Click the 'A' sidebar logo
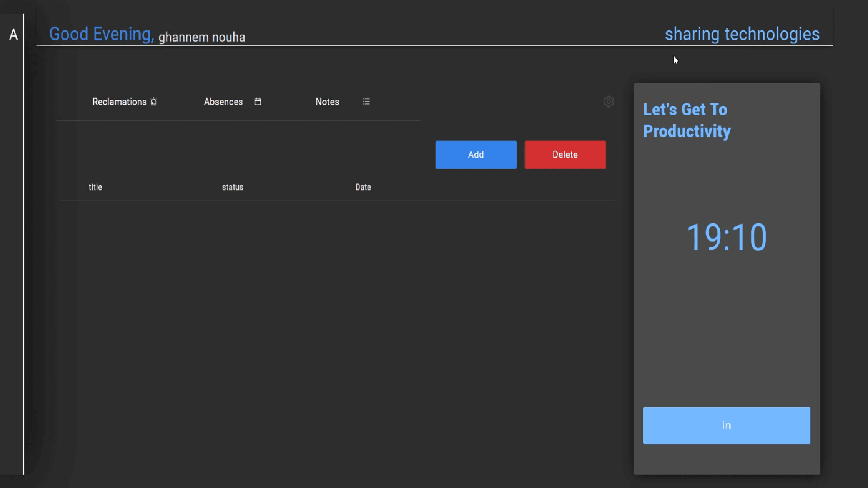Screen dimensions: 868x488 pyautogui.click(x=14, y=34)
